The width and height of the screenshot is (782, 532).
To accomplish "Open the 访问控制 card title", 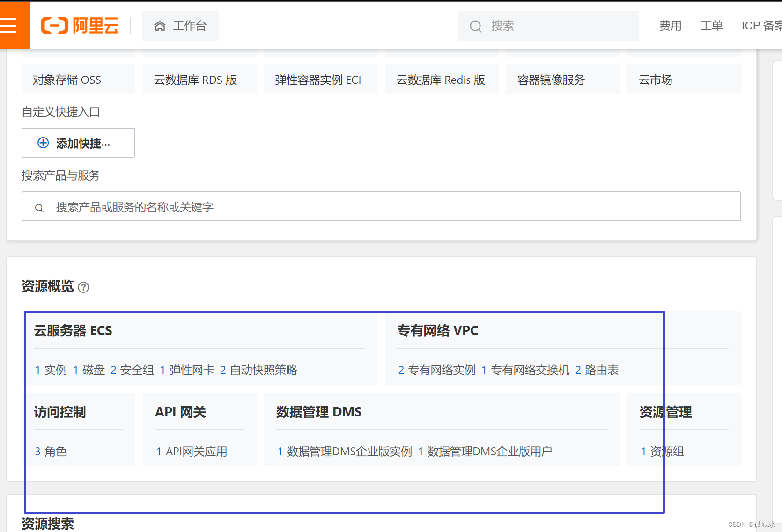I will tap(60, 412).
